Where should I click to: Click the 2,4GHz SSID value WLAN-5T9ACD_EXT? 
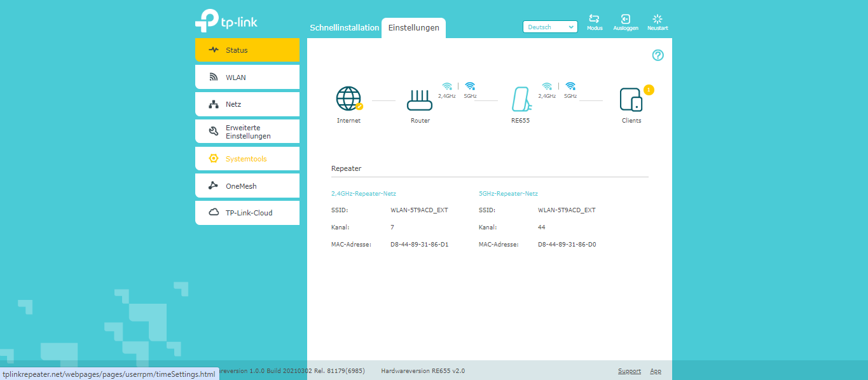click(419, 210)
